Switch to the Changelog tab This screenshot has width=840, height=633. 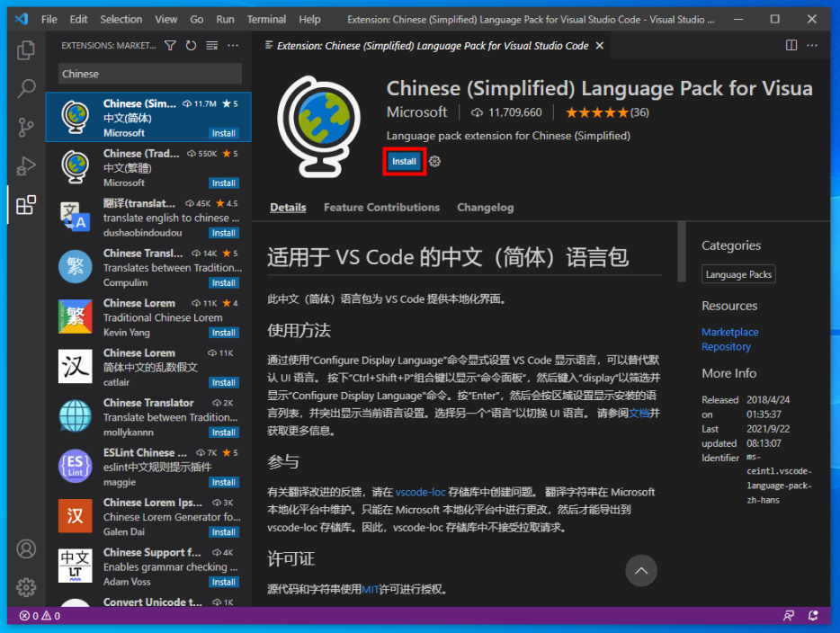point(486,207)
